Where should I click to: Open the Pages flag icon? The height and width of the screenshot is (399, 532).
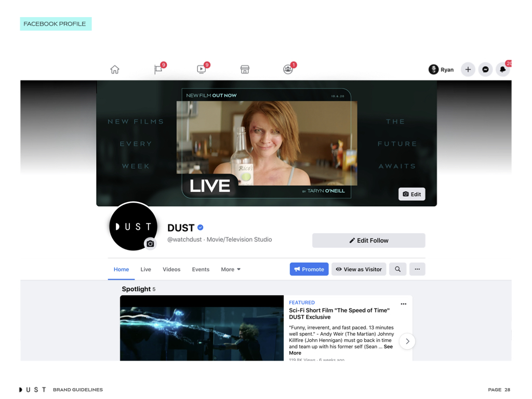[158, 69]
